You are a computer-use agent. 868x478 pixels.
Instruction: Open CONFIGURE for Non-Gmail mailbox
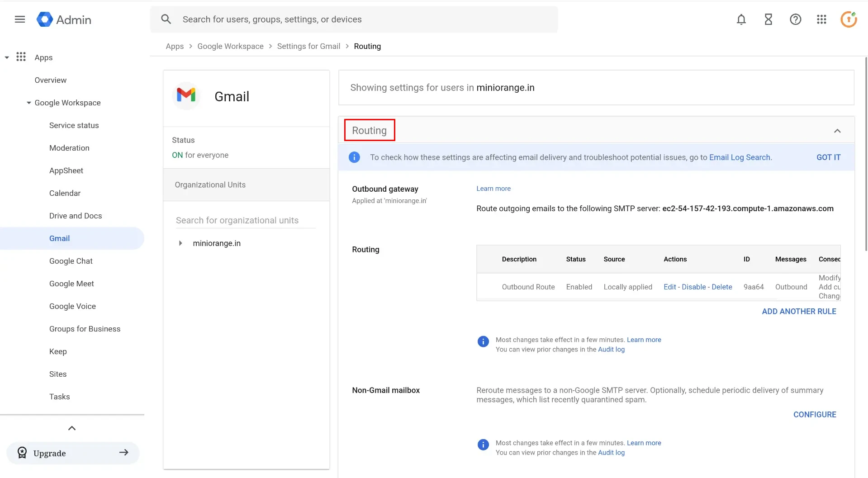click(x=815, y=414)
